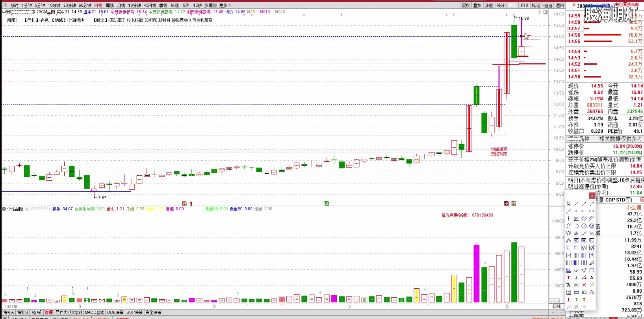
Task: Remove stock via -自选 button
Action: point(548,6)
